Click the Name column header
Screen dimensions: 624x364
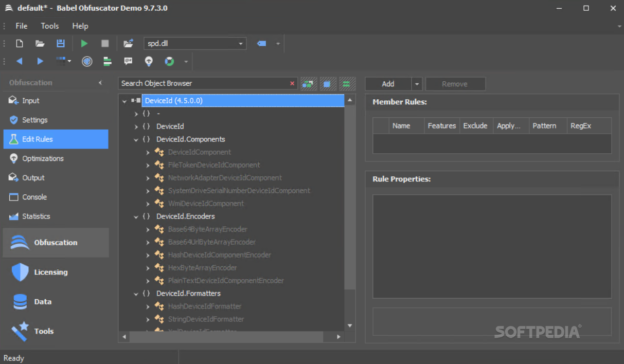click(x=406, y=125)
